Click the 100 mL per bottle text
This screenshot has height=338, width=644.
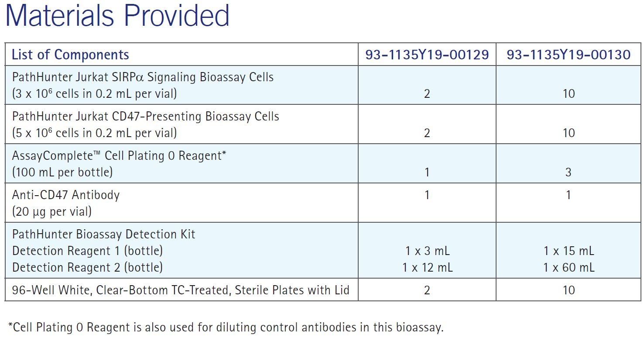[x=62, y=172]
